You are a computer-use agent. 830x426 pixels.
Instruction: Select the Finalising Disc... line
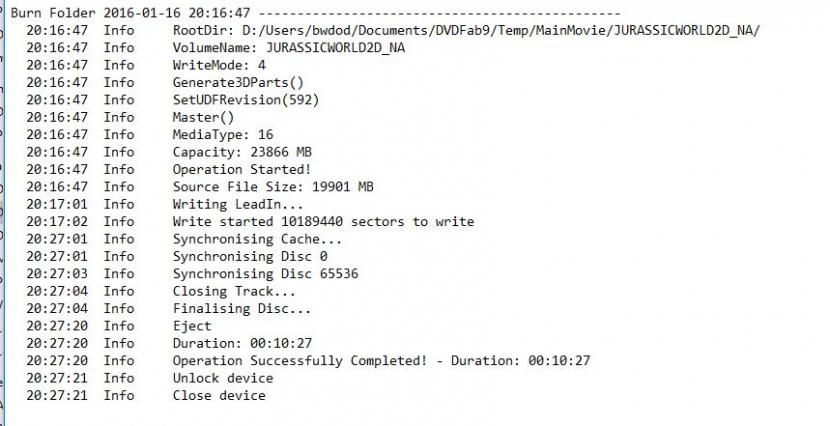pos(242,309)
